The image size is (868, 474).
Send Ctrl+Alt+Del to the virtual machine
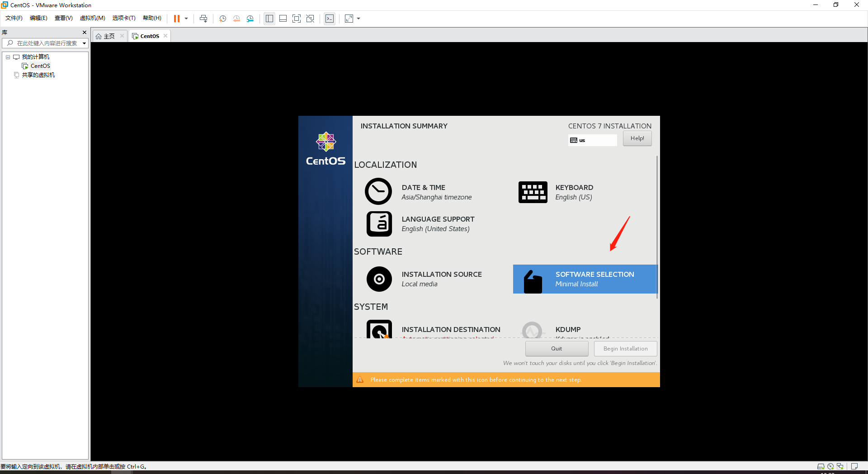[203, 19]
